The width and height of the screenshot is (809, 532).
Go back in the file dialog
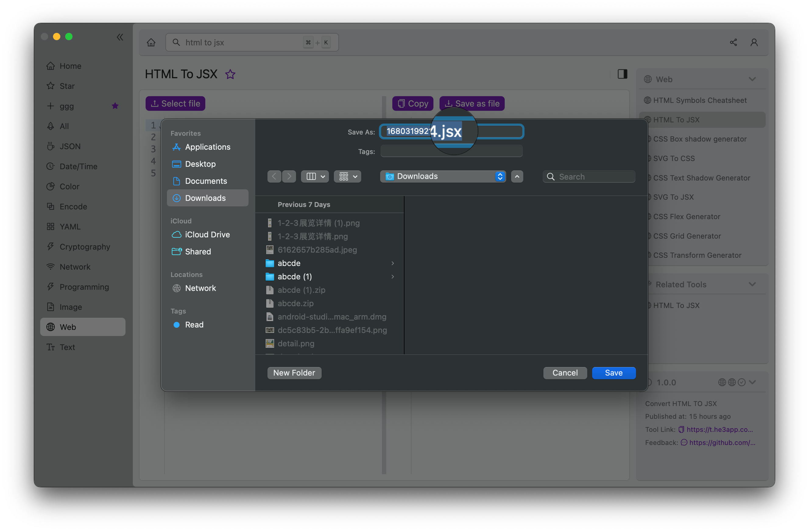point(274,176)
